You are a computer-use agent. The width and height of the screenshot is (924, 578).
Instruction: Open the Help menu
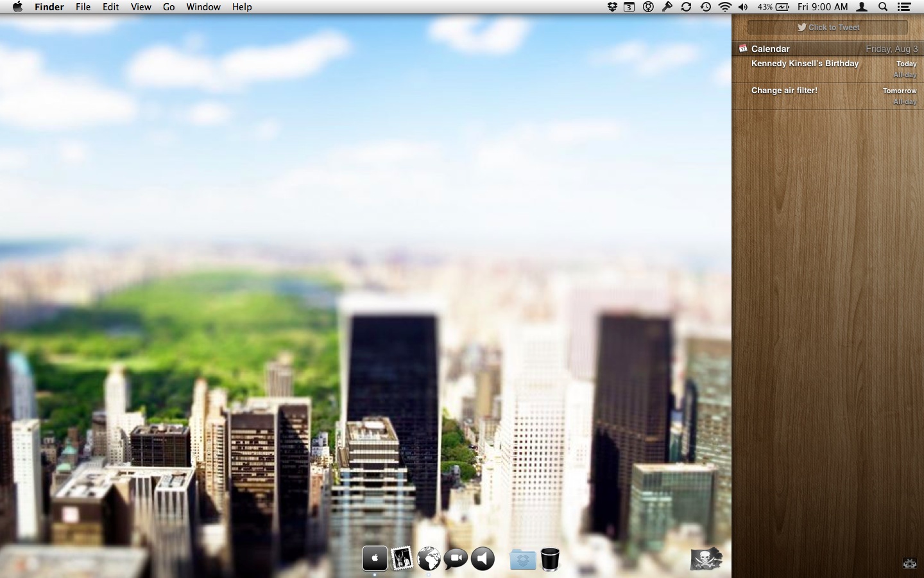pos(242,7)
